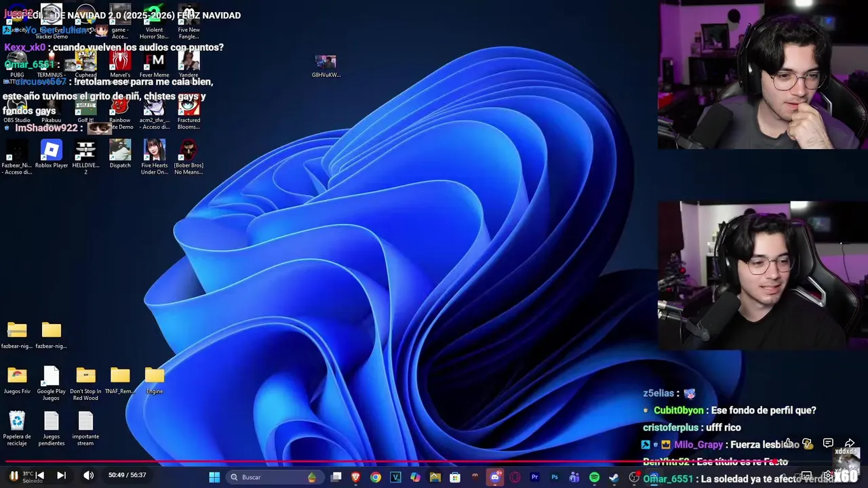The width and height of the screenshot is (868, 488).
Task: Open the Bober Bros No Means shortcut
Action: [189, 157]
